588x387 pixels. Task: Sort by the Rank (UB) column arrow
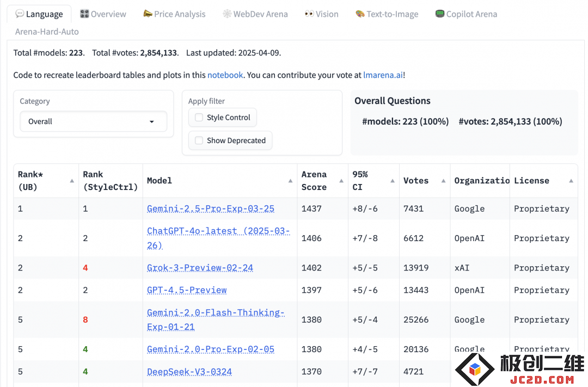[72, 181]
